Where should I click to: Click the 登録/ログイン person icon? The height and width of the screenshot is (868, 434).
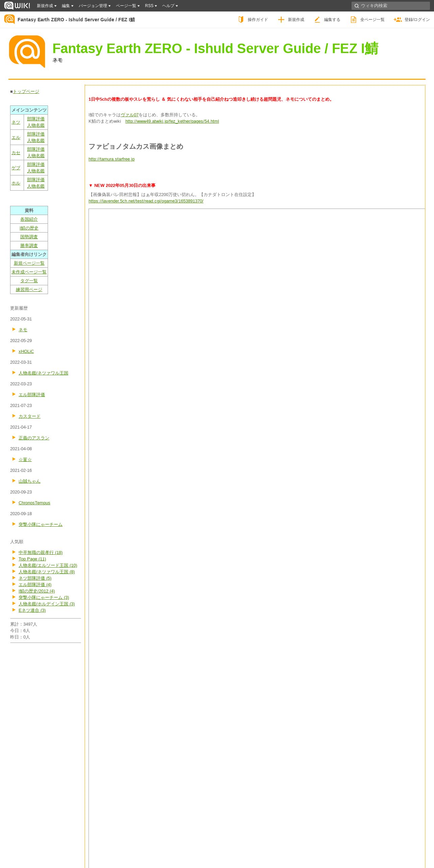click(x=397, y=20)
